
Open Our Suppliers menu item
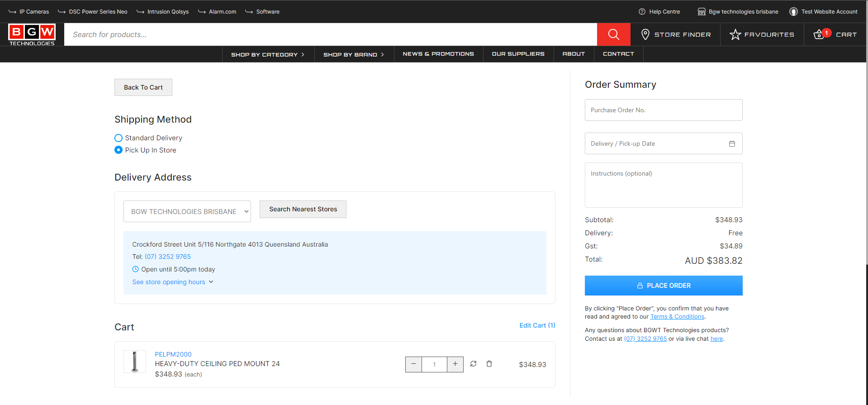tap(518, 54)
